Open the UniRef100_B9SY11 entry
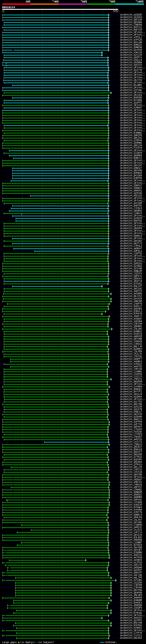 pyautogui.click(x=131, y=27)
